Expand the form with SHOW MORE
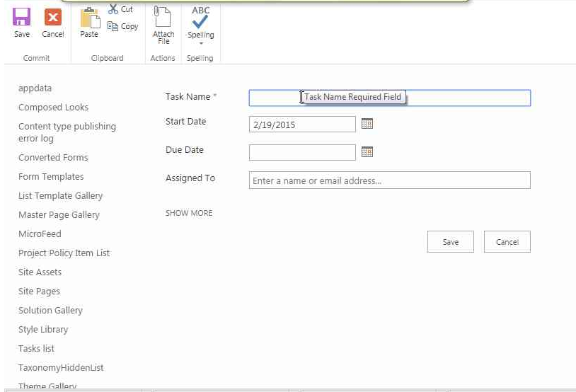This screenshot has height=392, width=576. click(x=189, y=213)
